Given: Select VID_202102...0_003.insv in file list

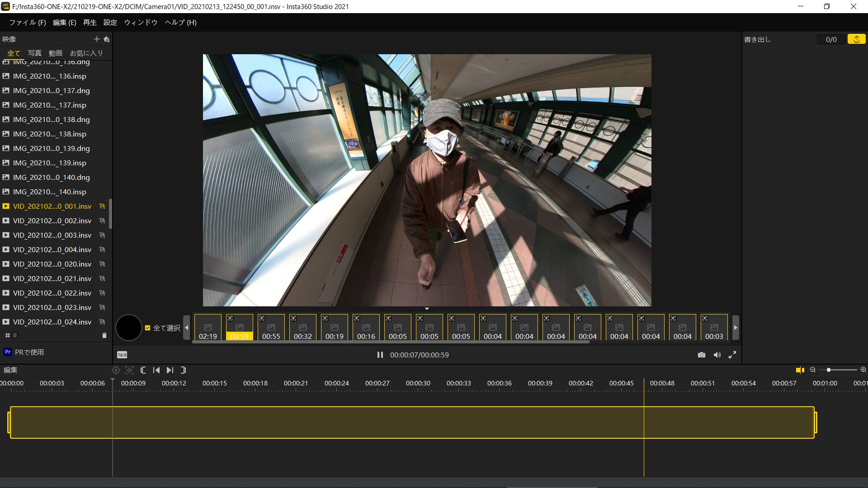Looking at the screenshot, I should pyautogui.click(x=52, y=235).
